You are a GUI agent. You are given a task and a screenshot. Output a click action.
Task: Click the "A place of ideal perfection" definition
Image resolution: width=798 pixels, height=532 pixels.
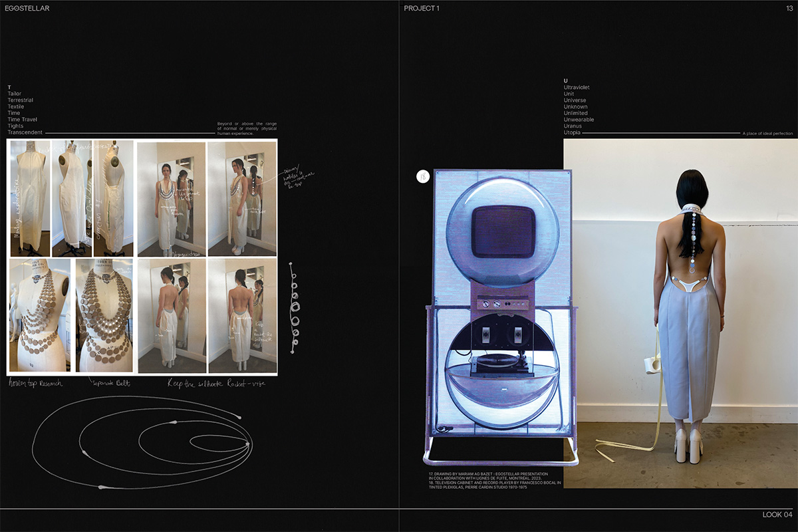coord(767,134)
